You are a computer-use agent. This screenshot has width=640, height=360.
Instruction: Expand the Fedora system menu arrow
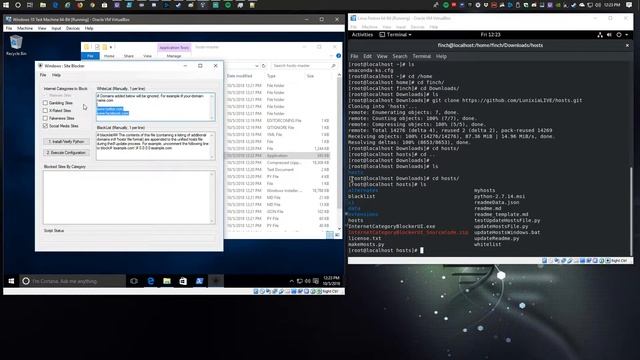click(627, 35)
